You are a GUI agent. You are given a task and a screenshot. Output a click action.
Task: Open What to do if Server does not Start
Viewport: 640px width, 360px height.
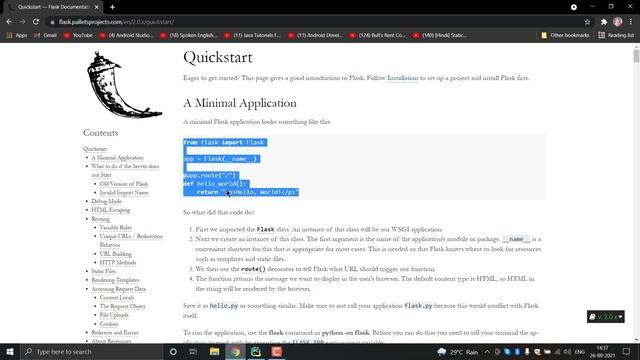[x=125, y=171]
